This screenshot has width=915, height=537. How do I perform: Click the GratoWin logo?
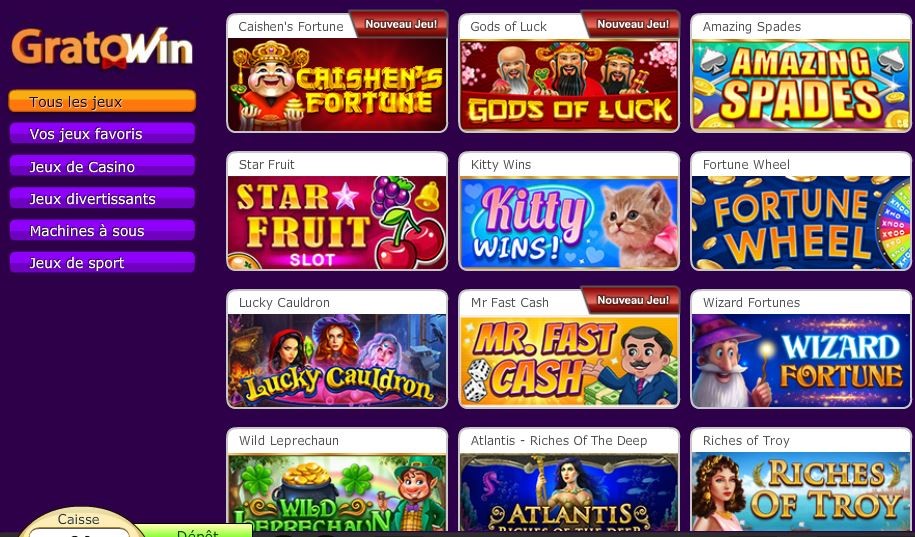(102, 47)
